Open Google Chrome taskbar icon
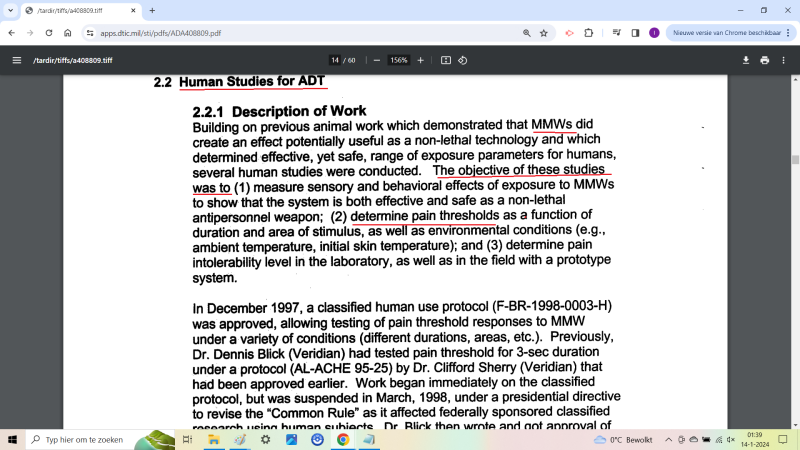Image resolution: width=800 pixels, height=450 pixels. [343, 439]
